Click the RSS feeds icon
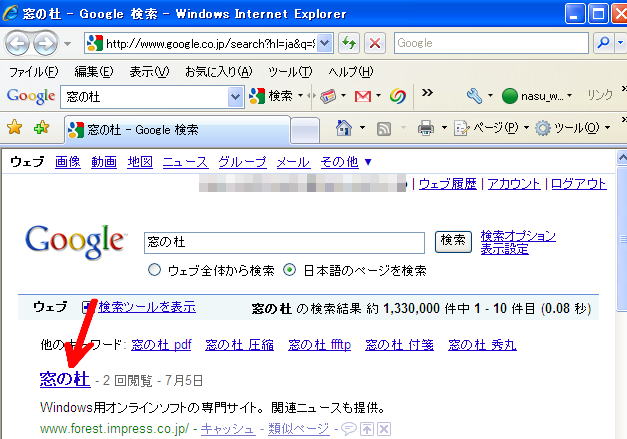The image size is (627, 439). pos(384,129)
